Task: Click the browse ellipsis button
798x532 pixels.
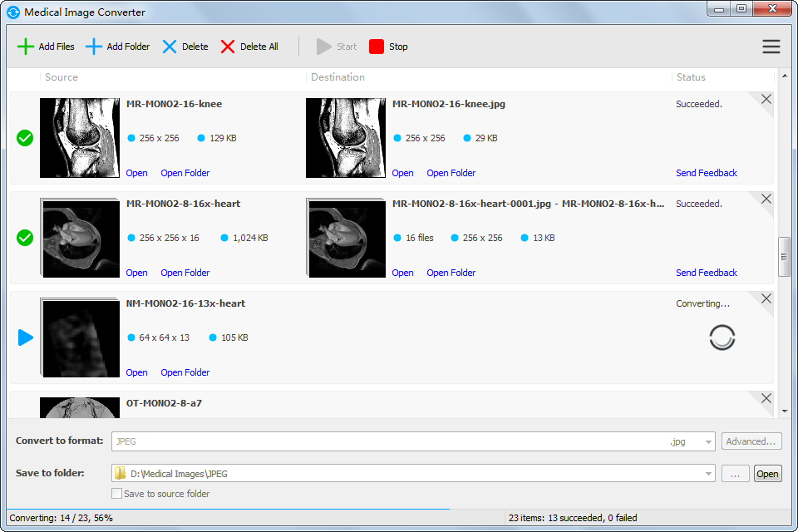Action: point(735,474)
